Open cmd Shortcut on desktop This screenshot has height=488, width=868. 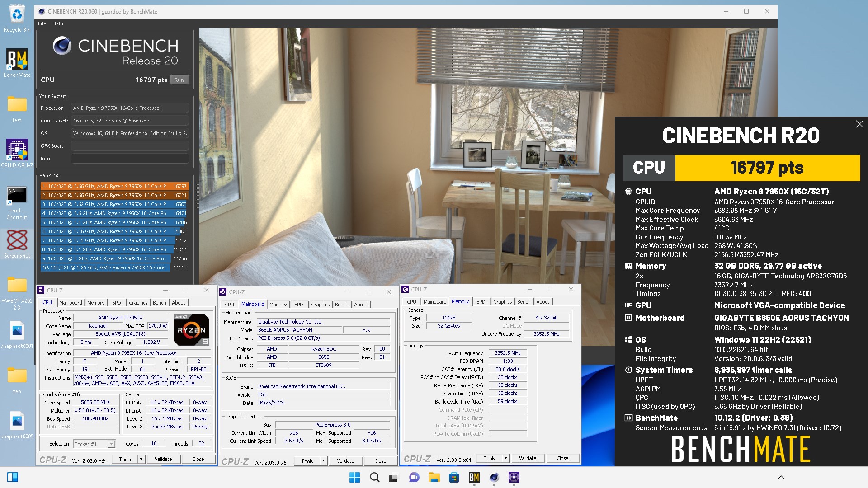tap(17, 202)
